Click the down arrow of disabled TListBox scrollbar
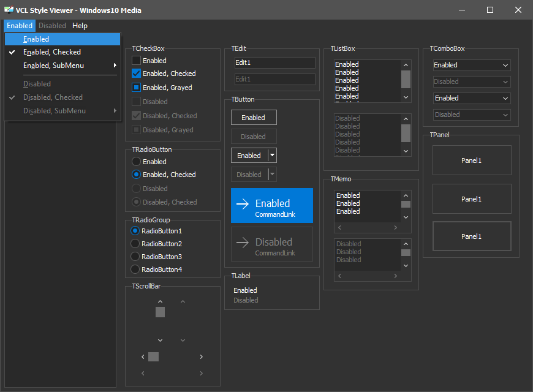 (x=406, y=151)
